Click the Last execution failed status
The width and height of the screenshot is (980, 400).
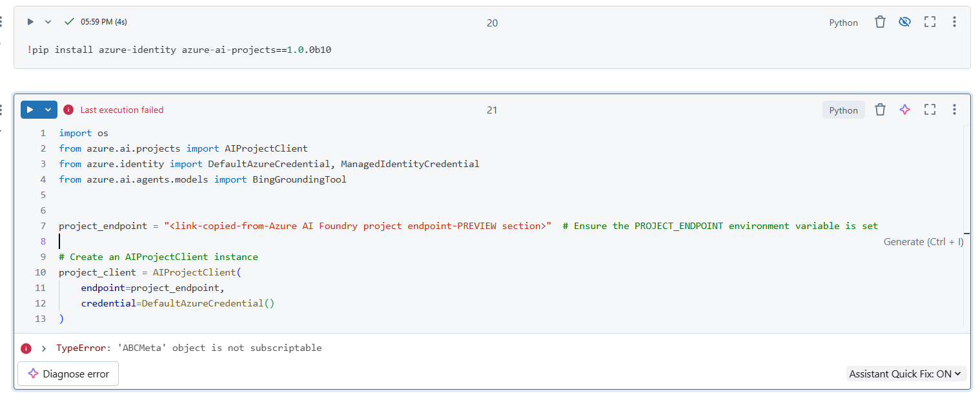coord(121,110)
